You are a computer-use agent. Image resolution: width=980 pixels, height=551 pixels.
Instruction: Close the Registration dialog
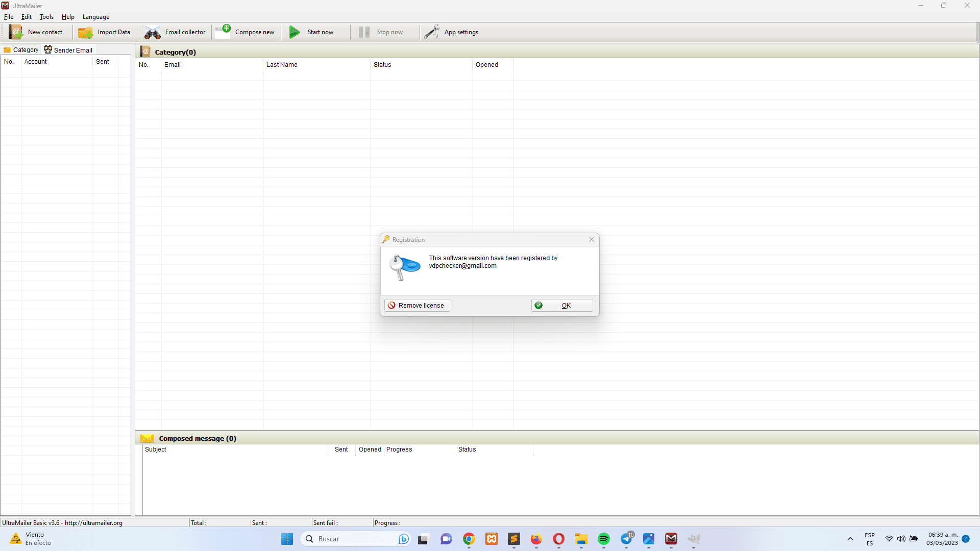pyautogui.click(x=591, y=240)
